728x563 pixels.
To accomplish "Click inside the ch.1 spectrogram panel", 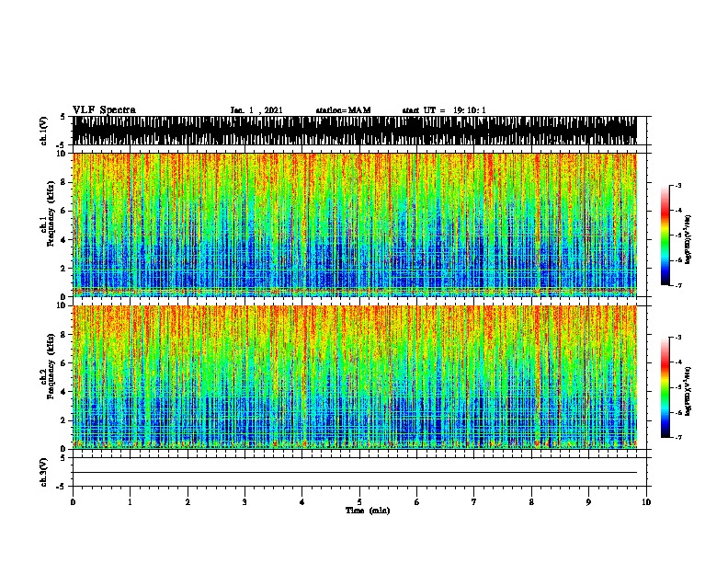I will click(354, 224).
